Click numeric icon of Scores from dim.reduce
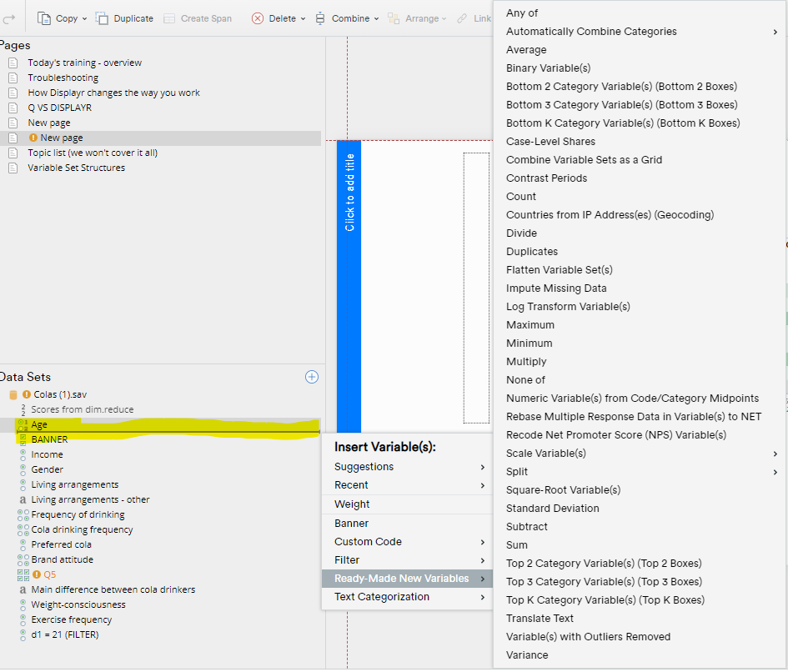788x672 pixels. [x=23, y=409]
